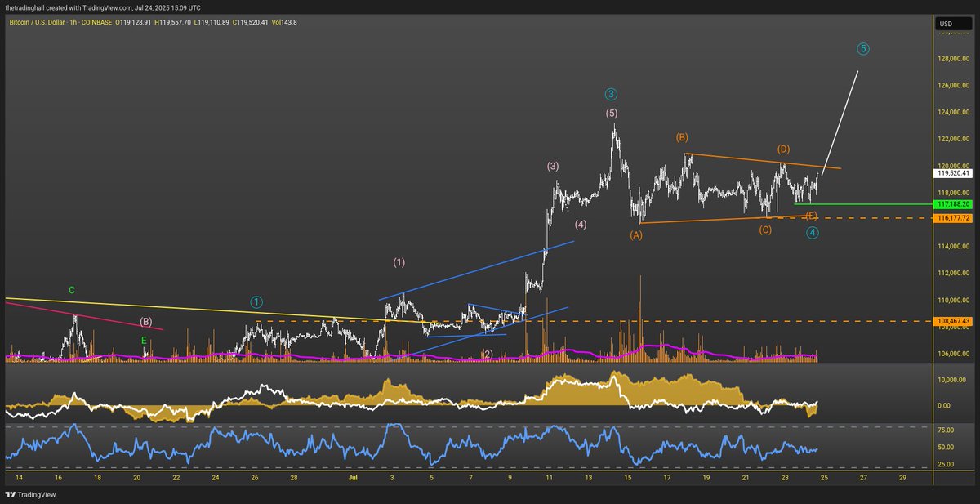Screen dimensions: 980x504
Task: Click the 75.00 oscillator scale label
Action: 945,429
